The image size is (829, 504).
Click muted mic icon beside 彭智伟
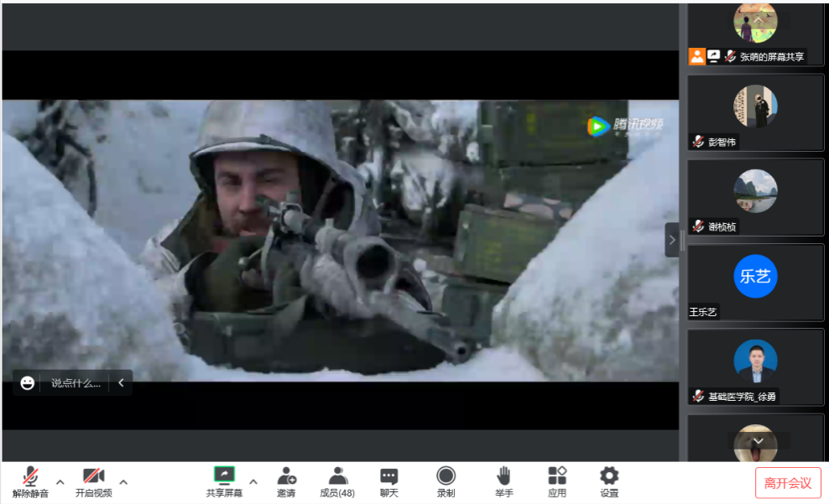click(x=698, y=141)
